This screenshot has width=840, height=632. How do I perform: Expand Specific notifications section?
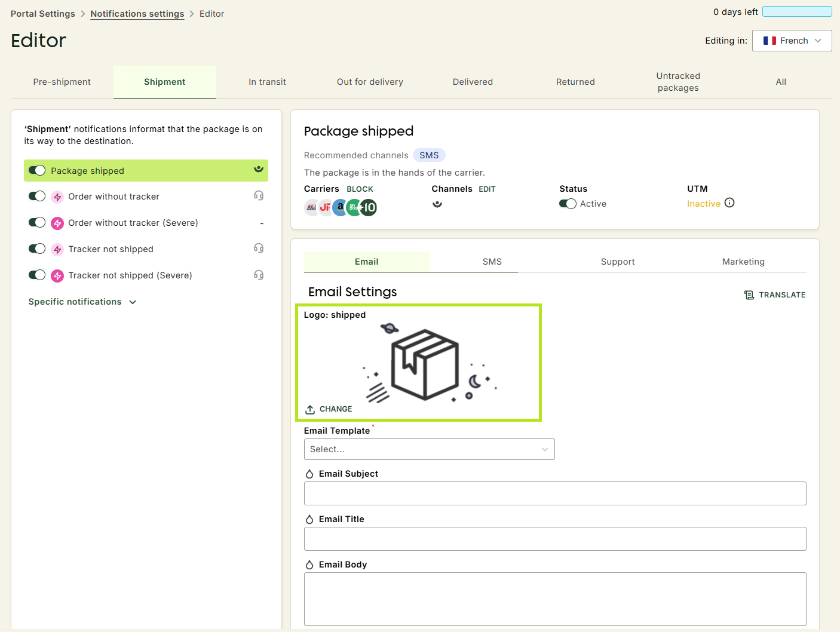pyautogui.click(x=82, y=302)
